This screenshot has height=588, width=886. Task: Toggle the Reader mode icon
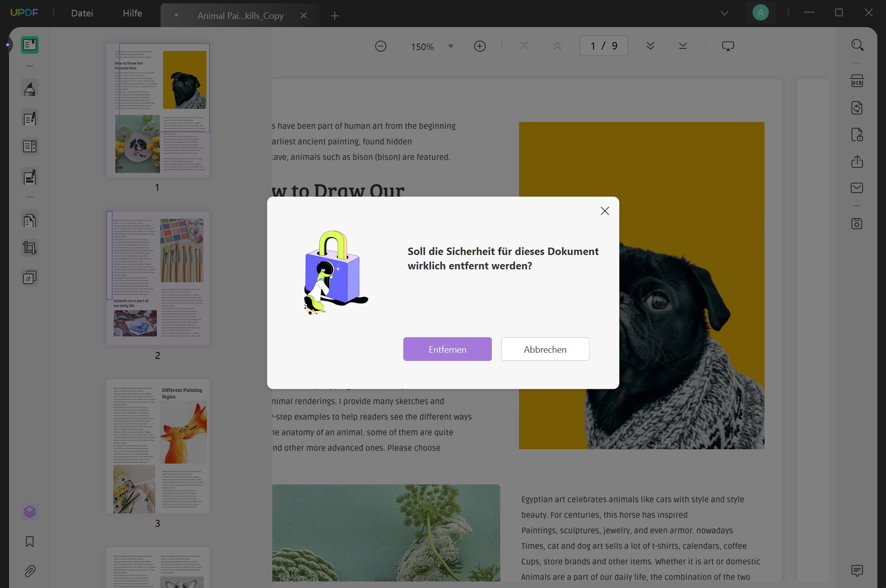coord(30,45)
